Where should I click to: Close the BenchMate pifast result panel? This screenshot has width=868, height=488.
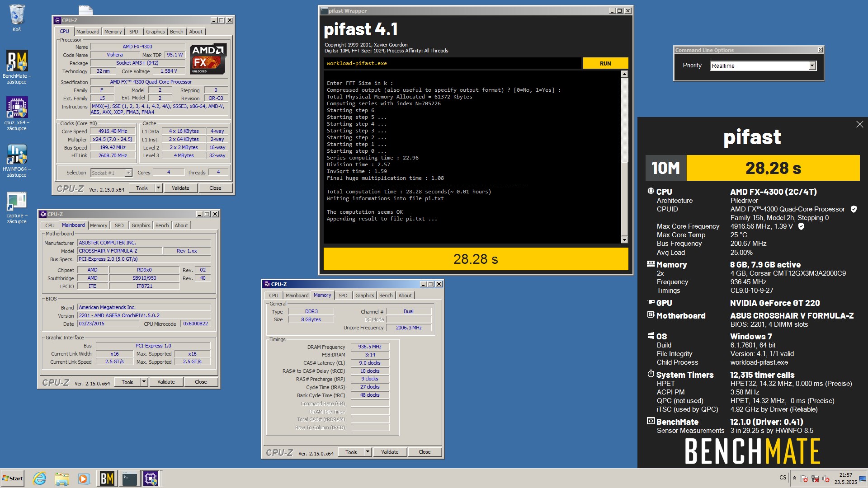tap(859, 124)
